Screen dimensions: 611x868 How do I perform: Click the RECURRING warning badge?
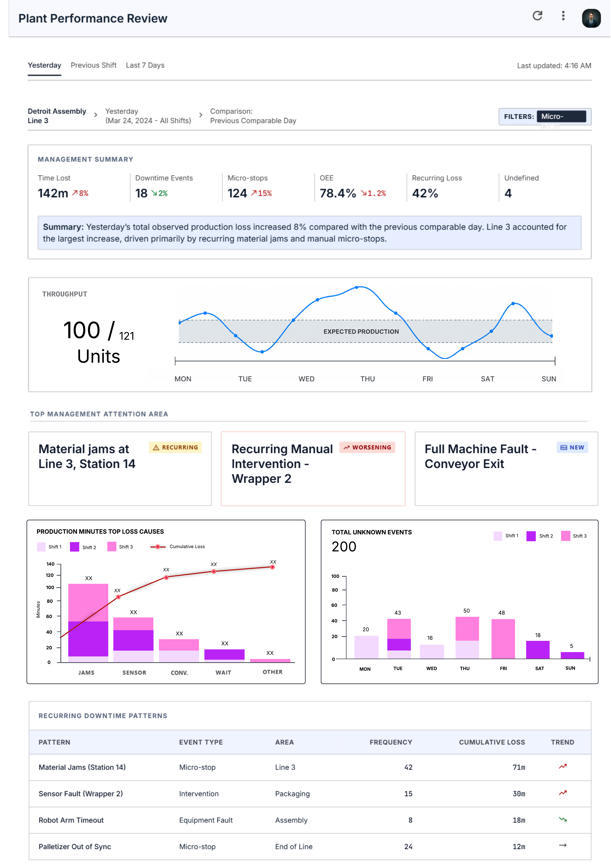tap(175, 447)
